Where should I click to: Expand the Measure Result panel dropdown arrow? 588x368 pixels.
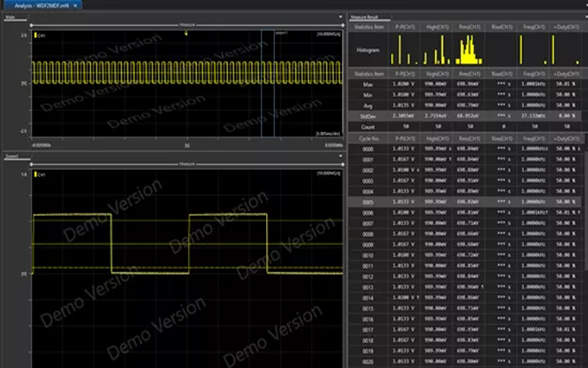(586, 17)
